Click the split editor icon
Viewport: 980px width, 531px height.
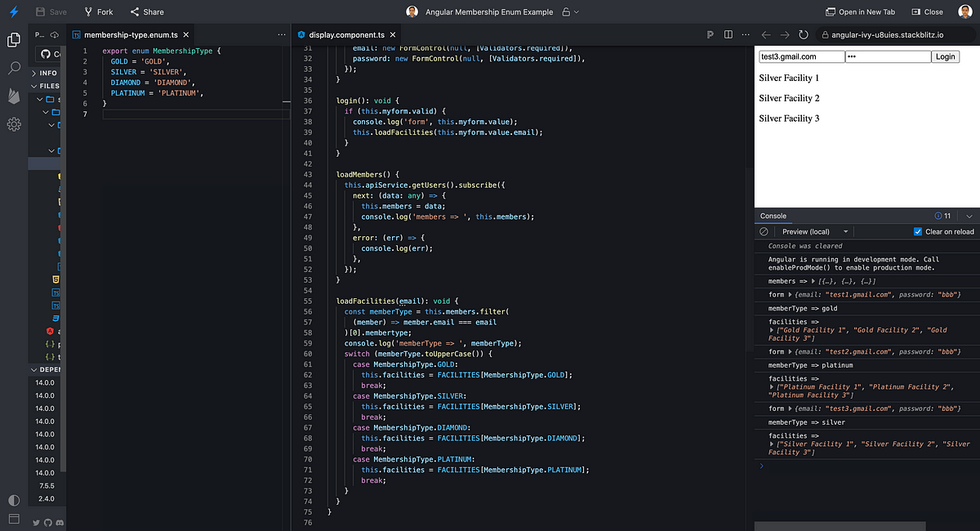(x=727, y=35)
